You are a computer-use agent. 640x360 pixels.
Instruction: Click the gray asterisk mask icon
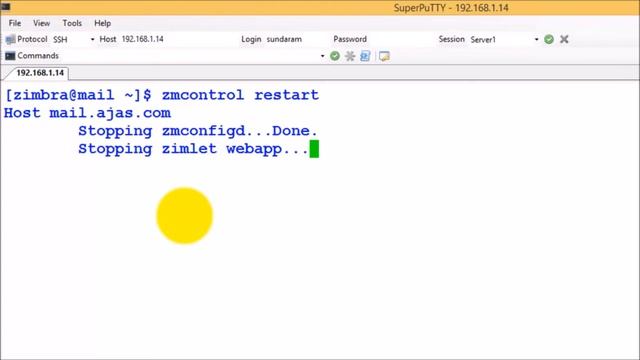point(350,56)
